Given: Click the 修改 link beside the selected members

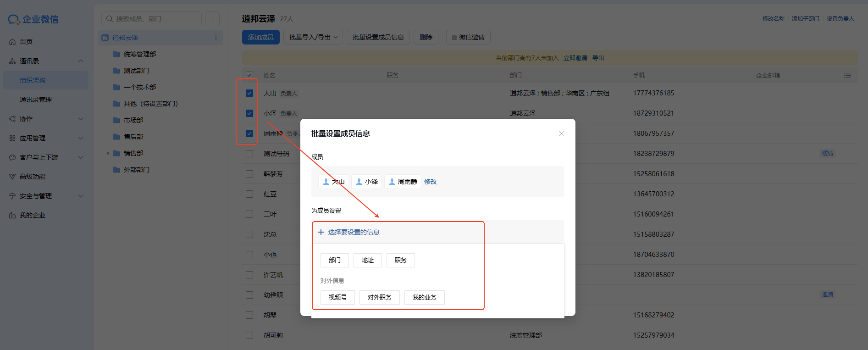Looking at the screenshot, I should click(430, 182).
